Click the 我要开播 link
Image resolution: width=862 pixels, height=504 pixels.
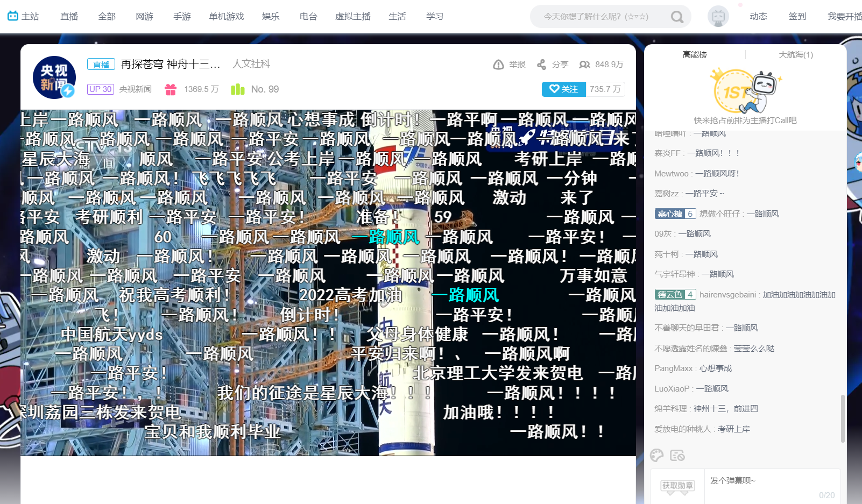coord(844,16)
